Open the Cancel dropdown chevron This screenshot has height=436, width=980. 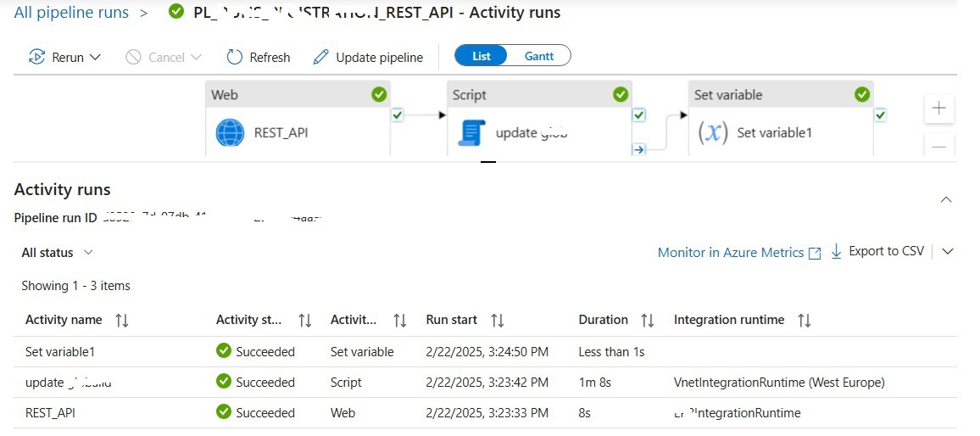[196, 57]
